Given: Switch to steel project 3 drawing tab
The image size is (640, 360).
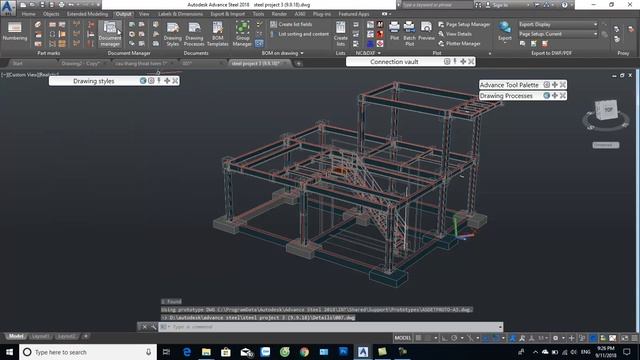Looking at the screenshot, I should point(255,63).
